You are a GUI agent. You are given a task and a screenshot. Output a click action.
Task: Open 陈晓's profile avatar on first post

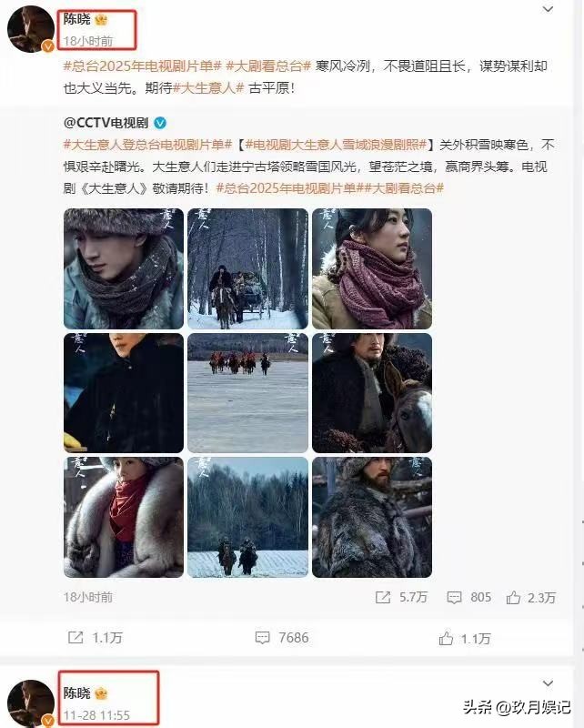31,29
